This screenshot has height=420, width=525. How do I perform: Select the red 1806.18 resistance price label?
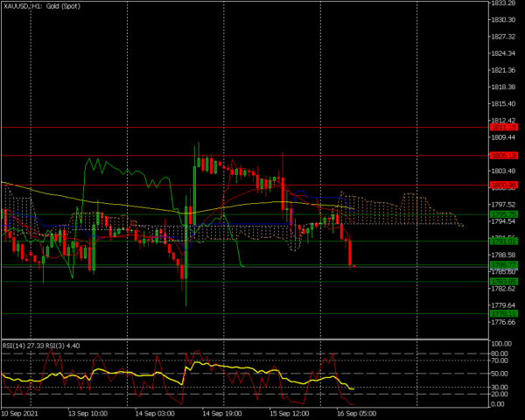pos(504,156)
